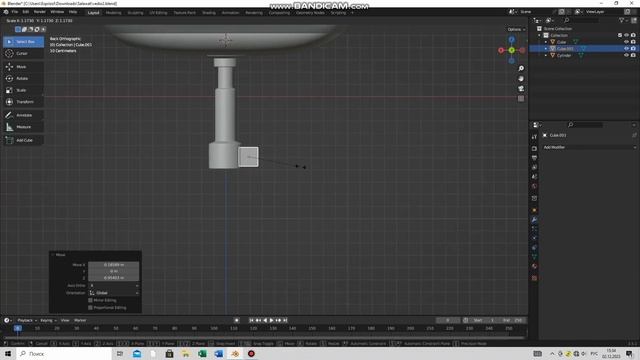This screenshot has width=640, height=360.
Task: Open Orientation Global dropdown
Action: coord(113,293)
